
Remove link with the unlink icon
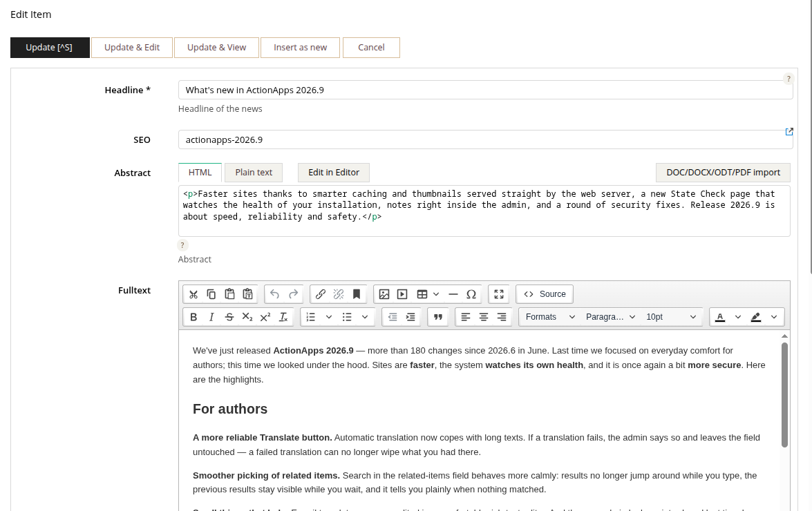point(339,294)
